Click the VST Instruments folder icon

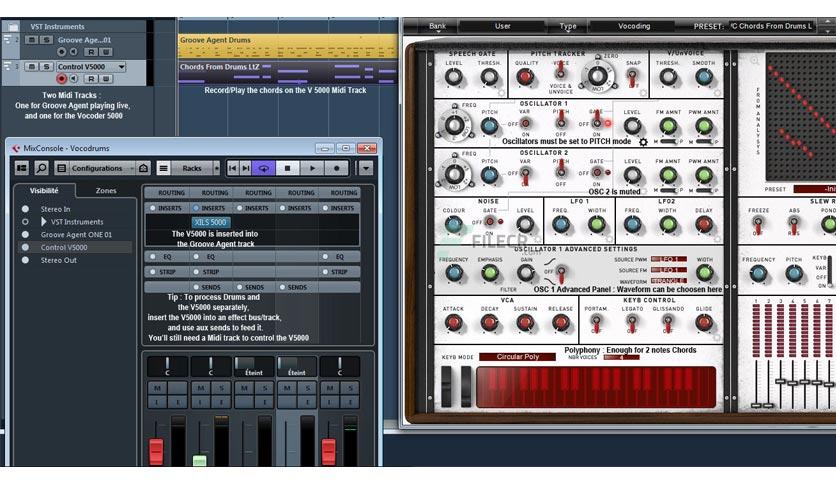point(12,26)
